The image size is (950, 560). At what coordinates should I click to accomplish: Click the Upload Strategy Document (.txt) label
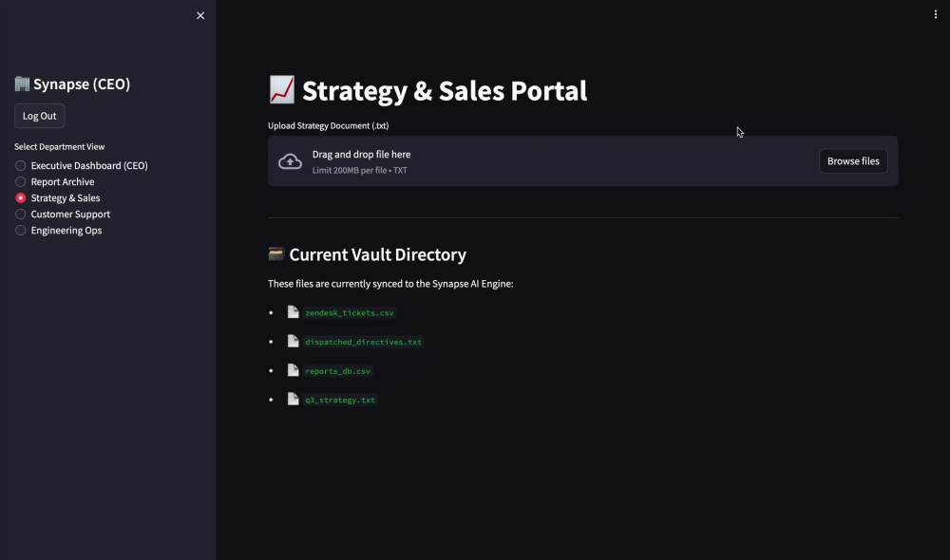(x=329, y=126)
